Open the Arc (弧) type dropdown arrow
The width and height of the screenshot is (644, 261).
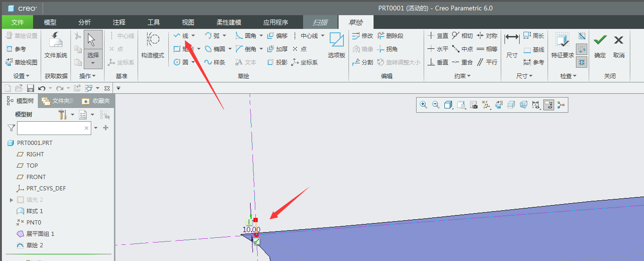pyautogui.click(x=224, y=36)
